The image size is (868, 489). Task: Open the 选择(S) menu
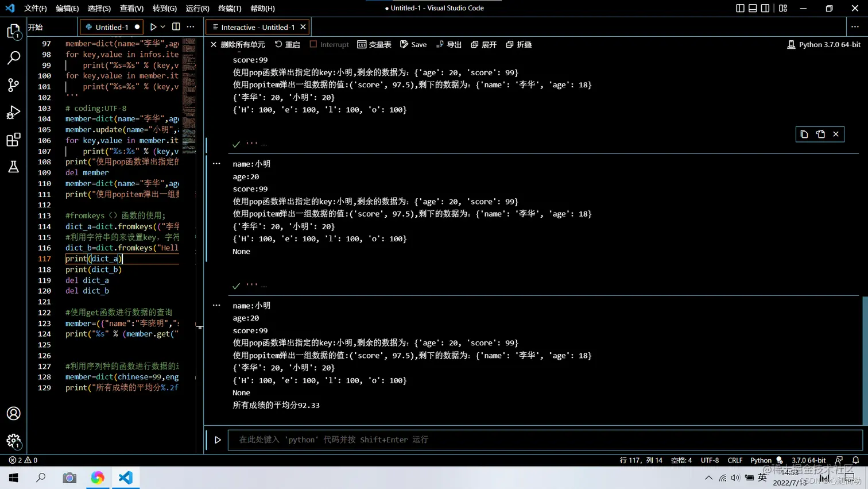(x=99, y=8)
